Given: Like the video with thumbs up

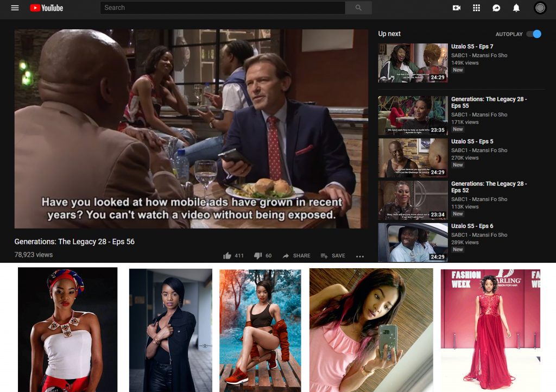Looking at the screenshot, I should point(228,256).
